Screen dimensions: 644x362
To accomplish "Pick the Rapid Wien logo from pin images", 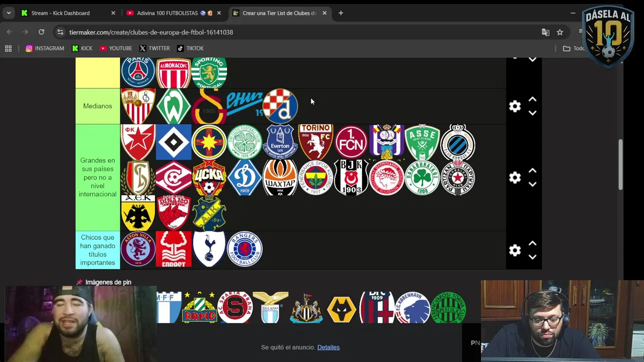I will coord(200,307).
